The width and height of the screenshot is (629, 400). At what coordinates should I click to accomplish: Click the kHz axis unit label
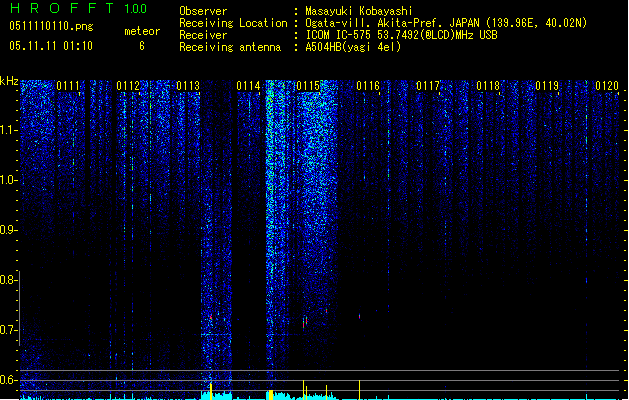coord(9,81)
